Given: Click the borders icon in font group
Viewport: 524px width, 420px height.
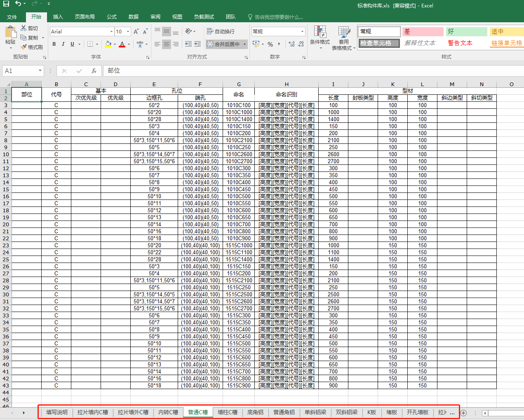Looking at the screenshot, I should 90,44.
